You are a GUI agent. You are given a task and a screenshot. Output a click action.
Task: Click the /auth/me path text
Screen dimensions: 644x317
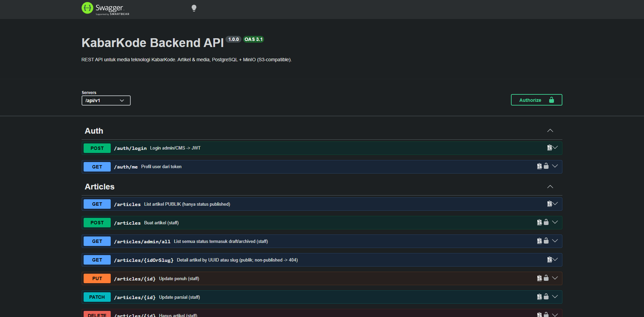126,167
